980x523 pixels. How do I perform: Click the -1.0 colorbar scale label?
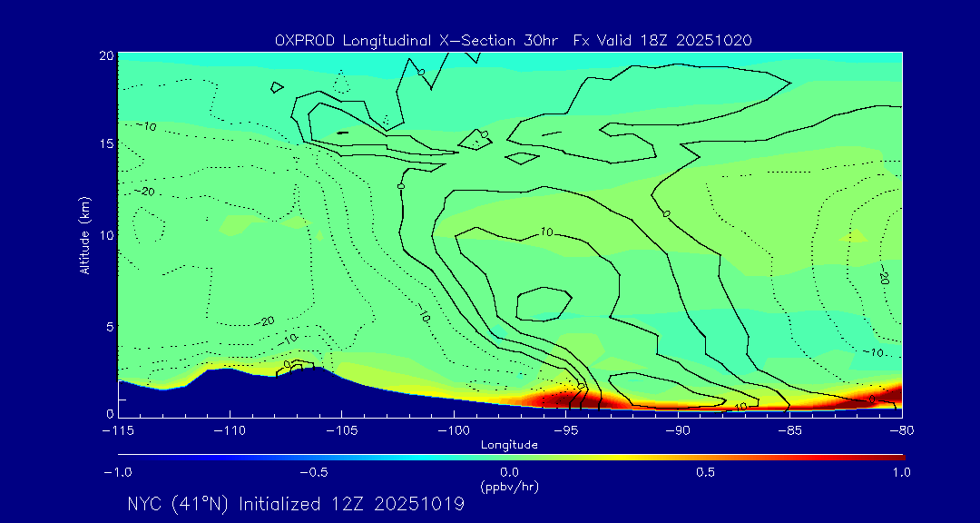(x=120, y=472)
